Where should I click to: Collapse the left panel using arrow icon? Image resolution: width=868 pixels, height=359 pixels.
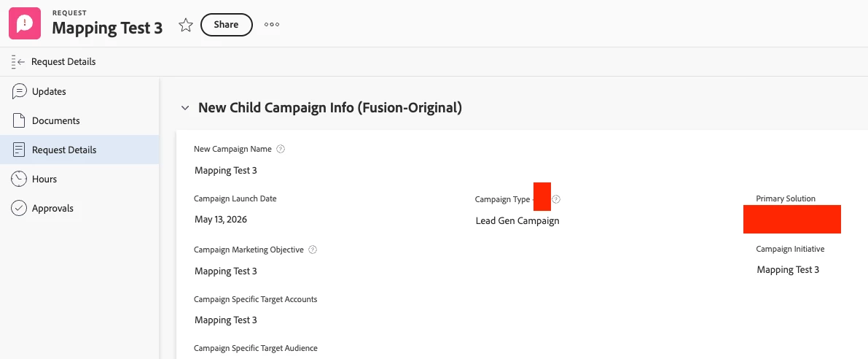pyautogui.click(x=18, y=62)
